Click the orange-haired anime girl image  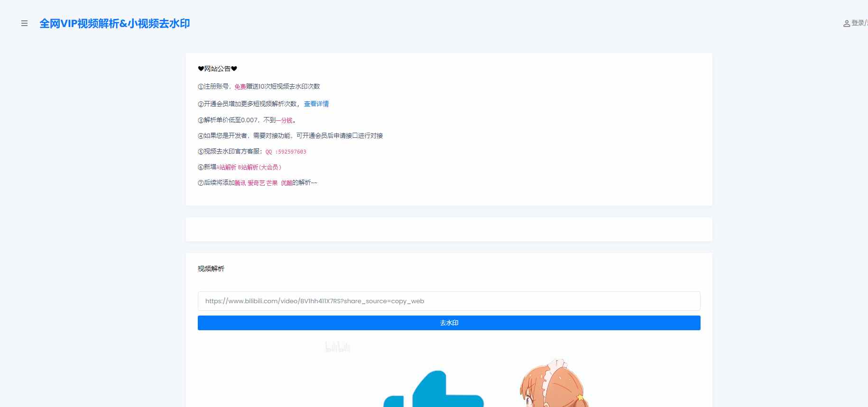554,385
